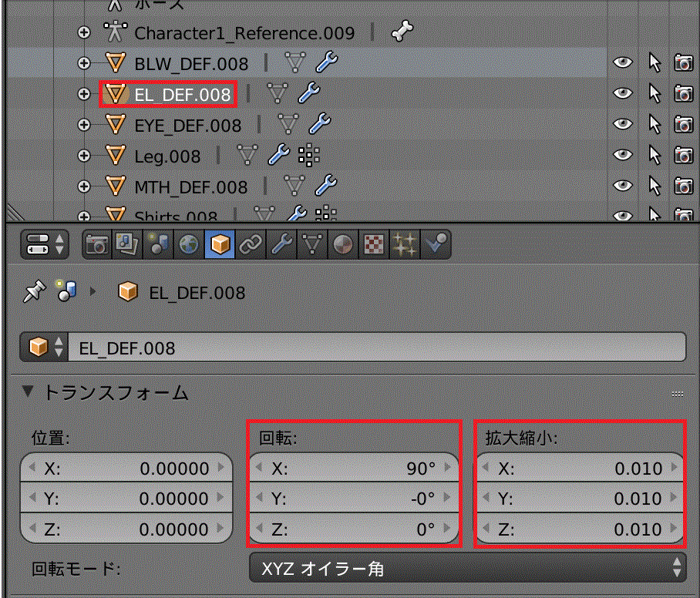Hide BLW_DEF.008 with its eye icon
The width and height of the screenshot is (700, 598).
pyautogui.click(x=623, y=63)
